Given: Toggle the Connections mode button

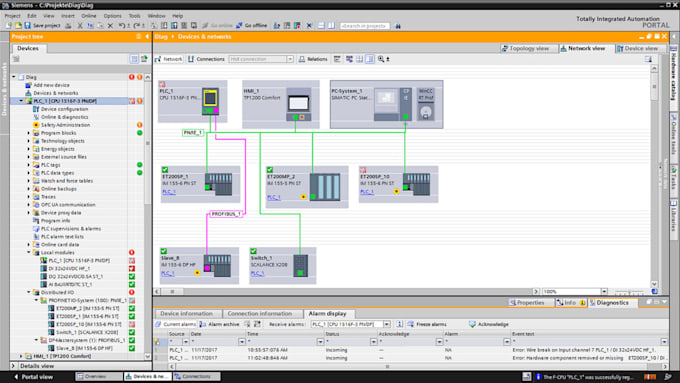Looking at the screenshot, I should coord(206,59).
